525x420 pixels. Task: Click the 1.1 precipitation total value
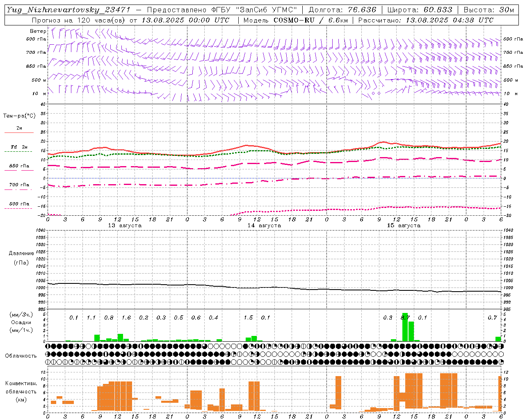click(x=91, y=318)
